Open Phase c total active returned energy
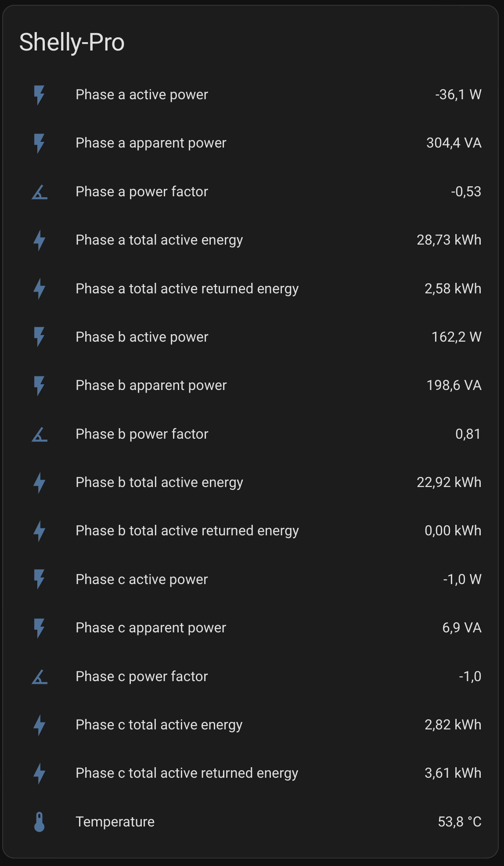504x866 pixels. 187,773
